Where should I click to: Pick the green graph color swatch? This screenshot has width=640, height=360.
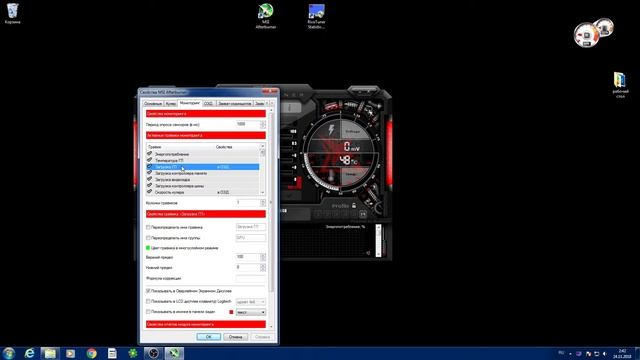pos(148,248)
